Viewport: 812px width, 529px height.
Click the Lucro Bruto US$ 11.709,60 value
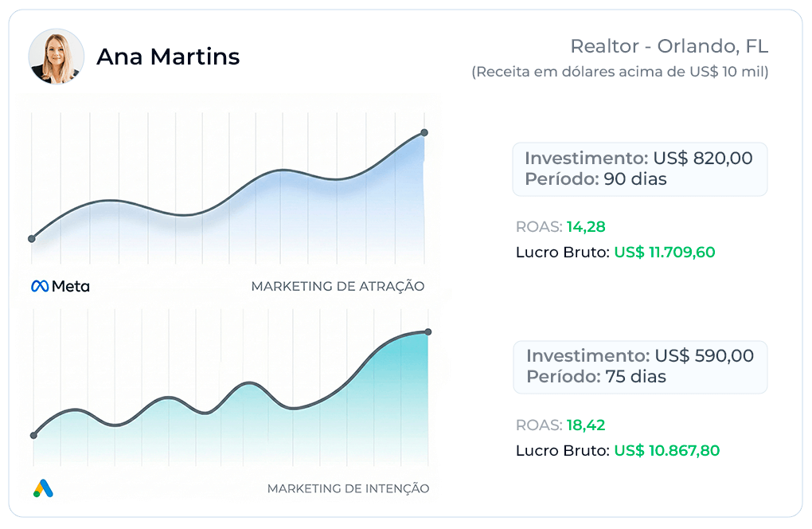pos(664,253)
